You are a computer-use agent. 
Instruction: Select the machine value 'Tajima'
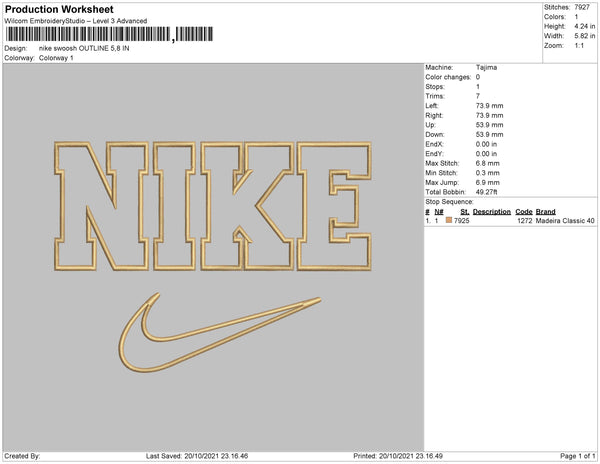[486, 67]
